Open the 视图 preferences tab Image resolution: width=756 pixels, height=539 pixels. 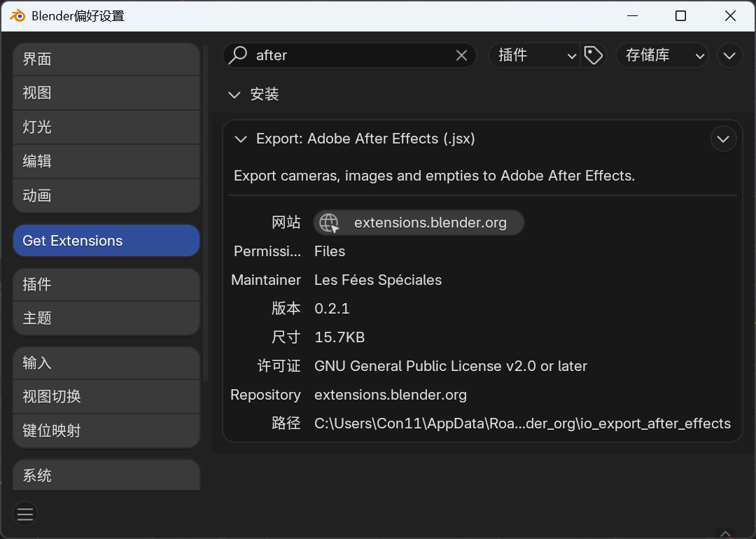point(106,93)
